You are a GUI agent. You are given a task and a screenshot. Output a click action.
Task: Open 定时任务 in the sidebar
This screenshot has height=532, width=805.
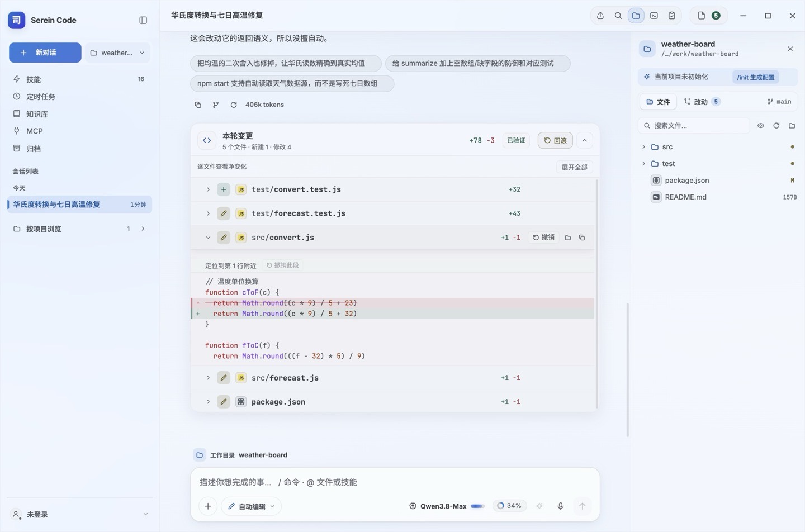pyautogui.click(x=79, y=97)
